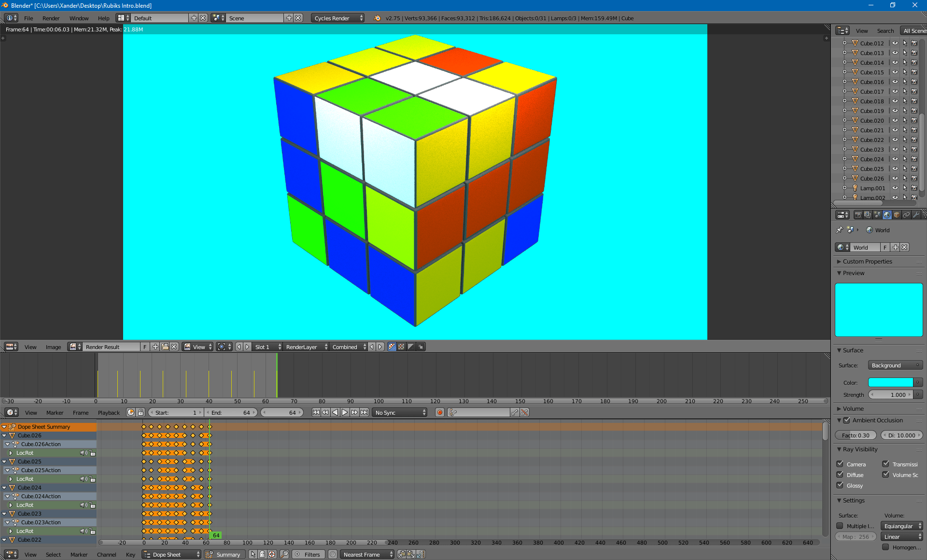Open the Image menu in the render view
This screenshot has width=927, height=560.
point(53,347)
